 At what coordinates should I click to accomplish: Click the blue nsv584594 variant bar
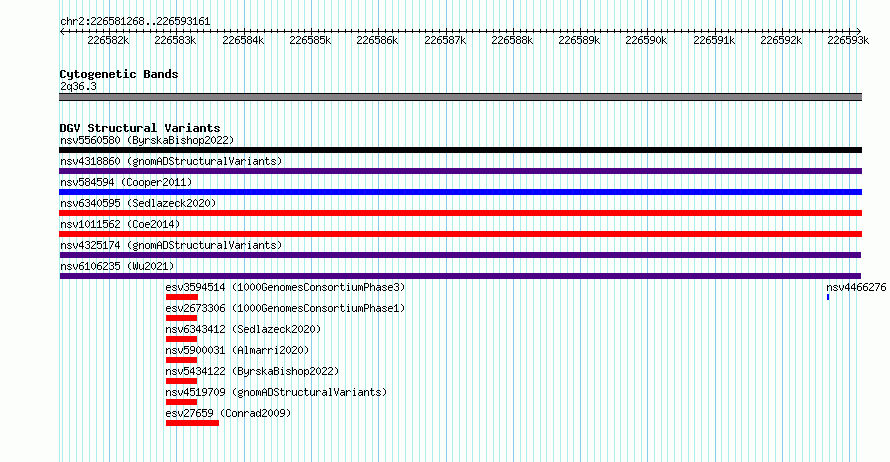[460, 192]
